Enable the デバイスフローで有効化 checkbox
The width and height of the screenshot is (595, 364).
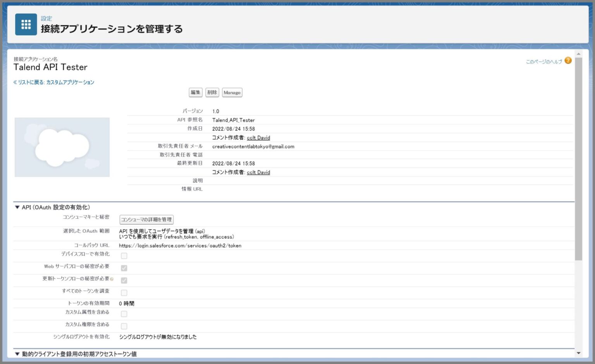tap(124, 256)
